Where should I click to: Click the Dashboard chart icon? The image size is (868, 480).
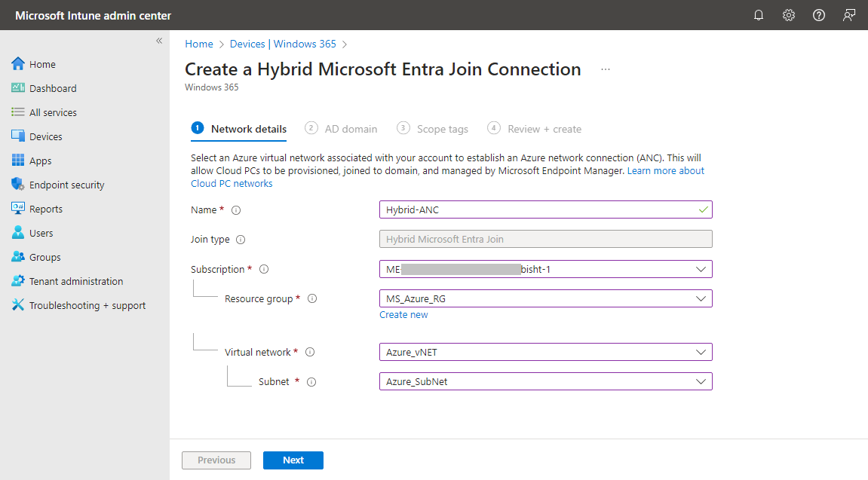[x=17, y=88]
